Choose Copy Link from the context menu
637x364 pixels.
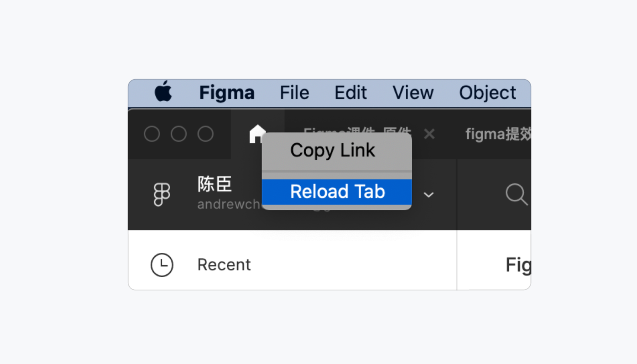click(x=332, y=150)
